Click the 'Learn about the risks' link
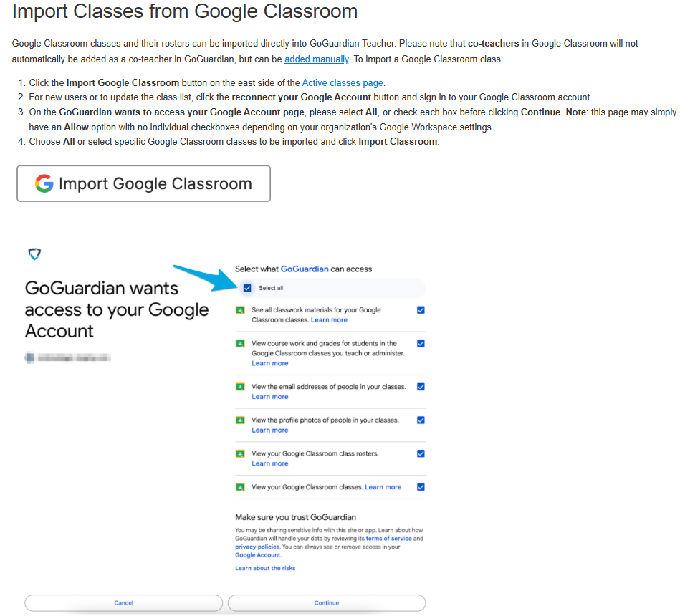The image size is (680, 616). (x=265, y=568)
